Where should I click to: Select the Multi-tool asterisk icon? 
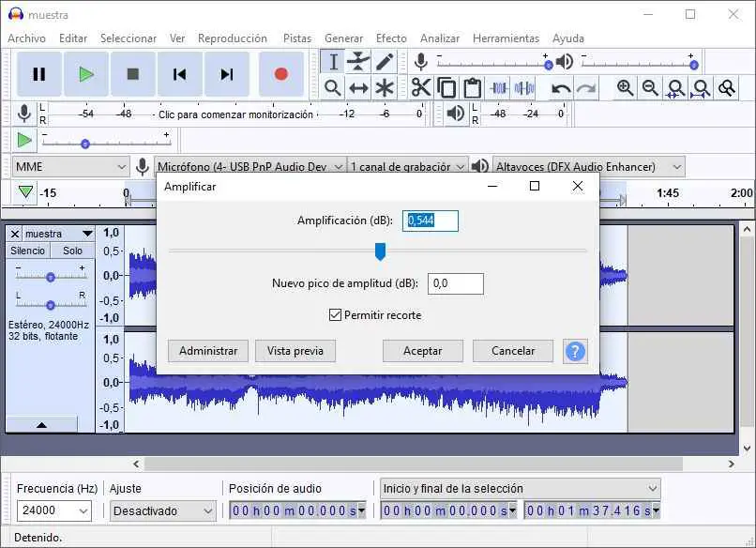pyautogui.click(x=385, y=88)
